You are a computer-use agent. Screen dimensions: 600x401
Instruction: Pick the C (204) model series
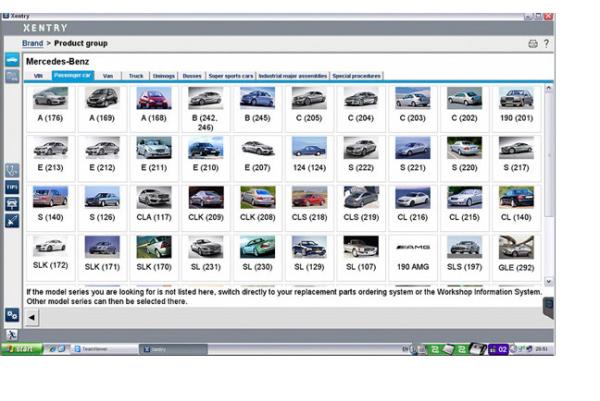point(361,109)
